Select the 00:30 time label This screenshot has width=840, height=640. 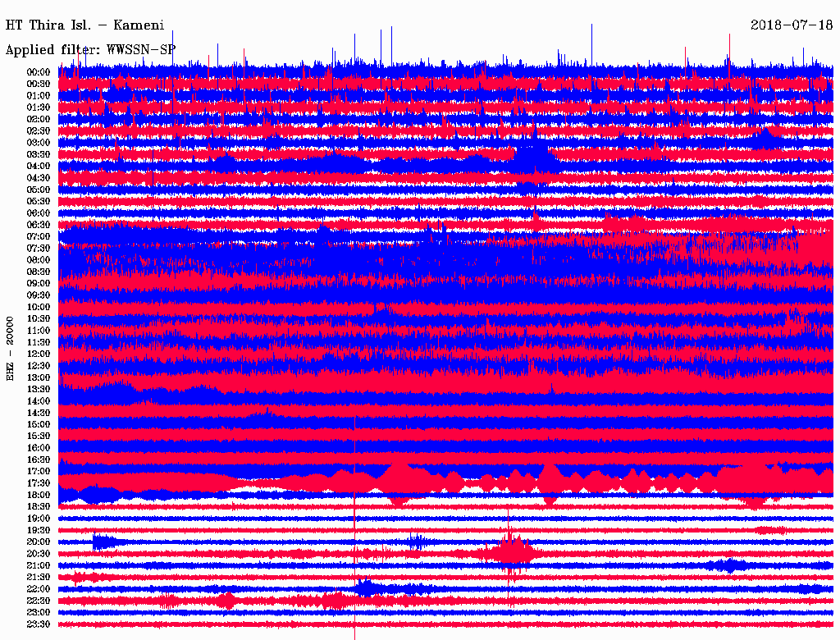39,84
